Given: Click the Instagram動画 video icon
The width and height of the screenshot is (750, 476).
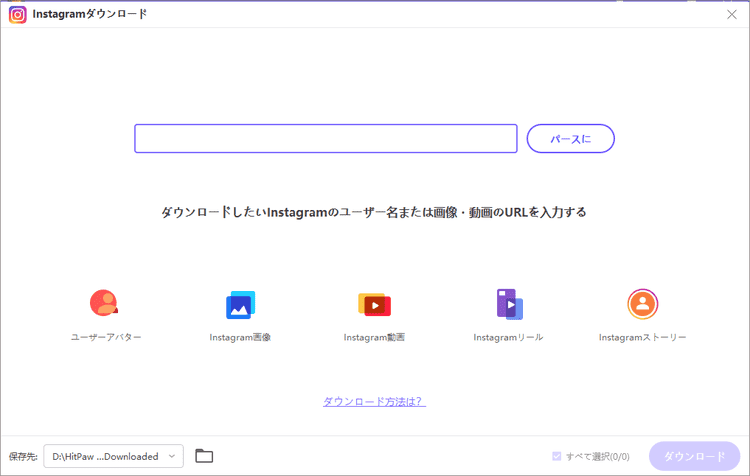Looking at the screenshot, I should [375, 305].
